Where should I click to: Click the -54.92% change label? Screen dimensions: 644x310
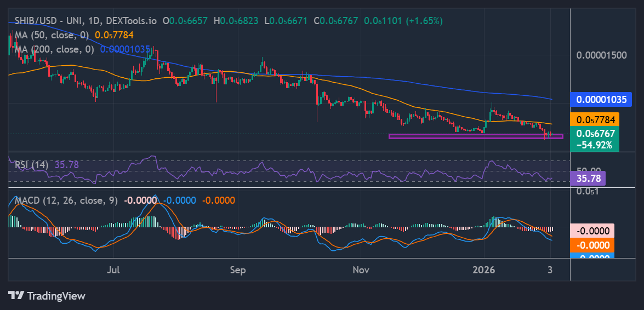pos(595,145)
